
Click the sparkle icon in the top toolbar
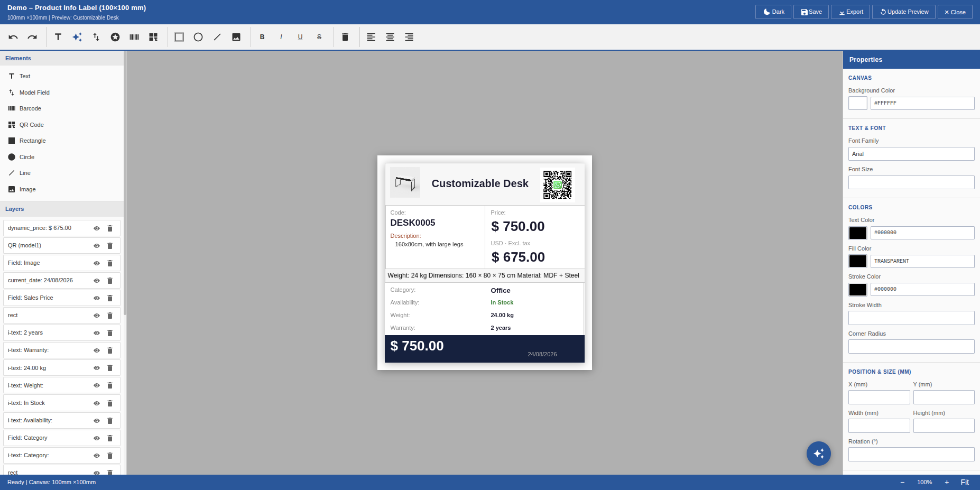[77, 37]
